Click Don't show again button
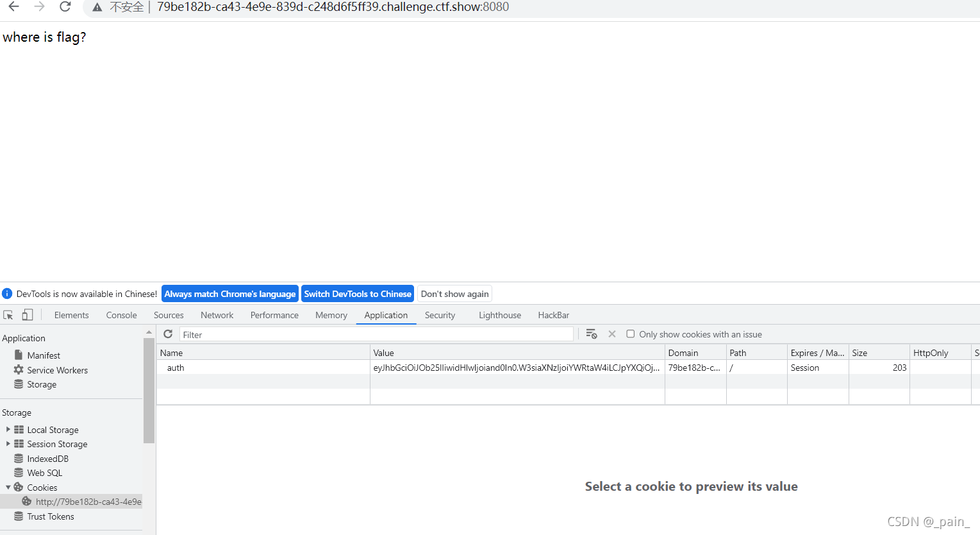 point(454,294)
